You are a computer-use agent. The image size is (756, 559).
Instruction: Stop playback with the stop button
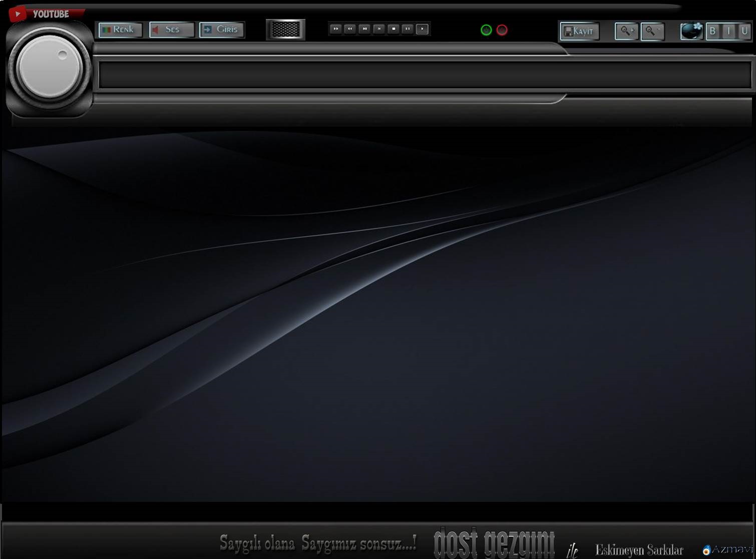[394, 29]
